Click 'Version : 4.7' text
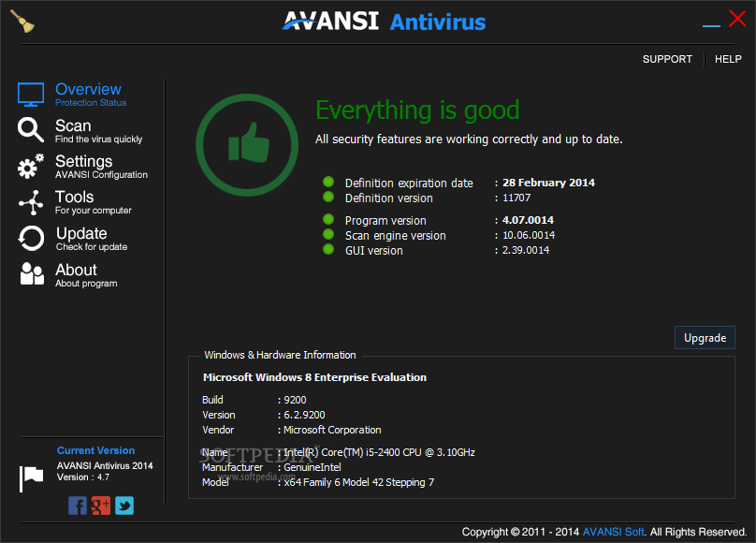This screenshot has width=756, height=543. (83, 477)
